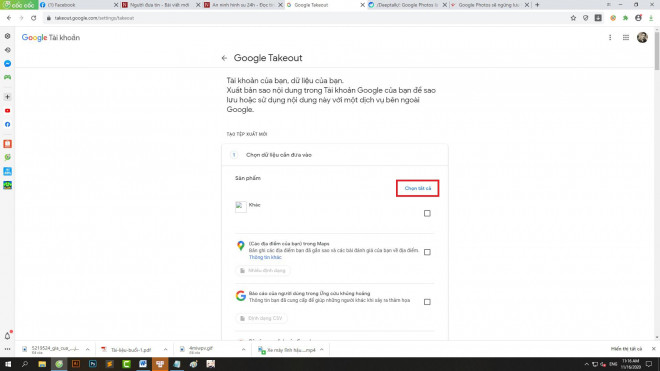
Task: Click the page vertical scrollbar
Action: coord(657,51)
